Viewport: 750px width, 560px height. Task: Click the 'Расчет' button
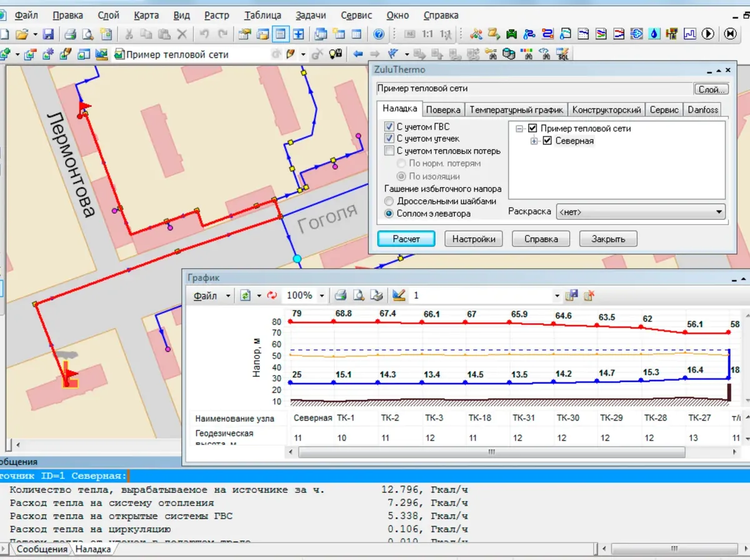406,239
